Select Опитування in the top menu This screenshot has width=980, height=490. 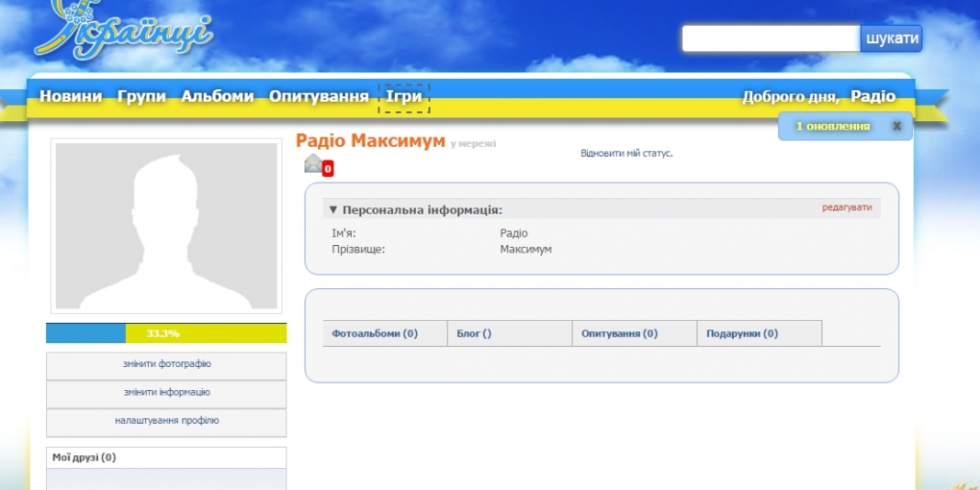[x=319, y=96]
